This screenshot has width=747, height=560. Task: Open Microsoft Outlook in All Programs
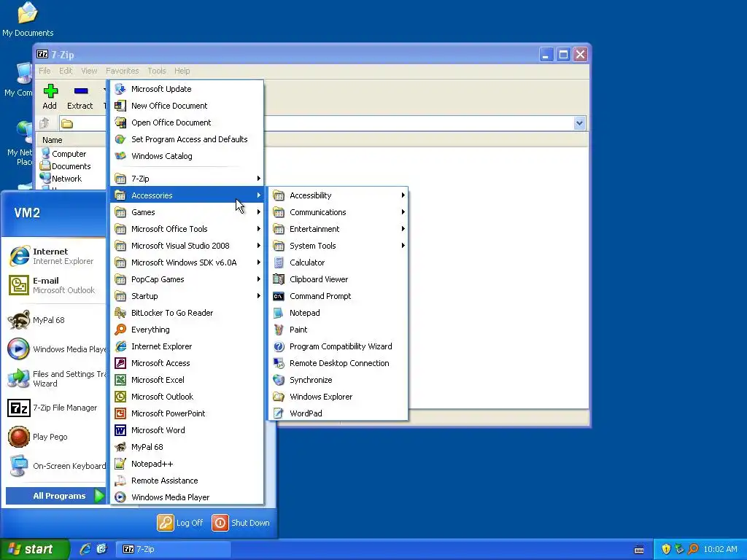click(187, 397)
